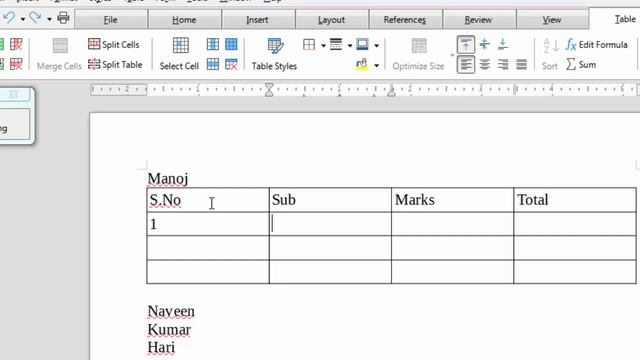Viewport: 640px width, 360px height.
Task: Click the word 'Kumar'
Action: click(x=169, y=329)
